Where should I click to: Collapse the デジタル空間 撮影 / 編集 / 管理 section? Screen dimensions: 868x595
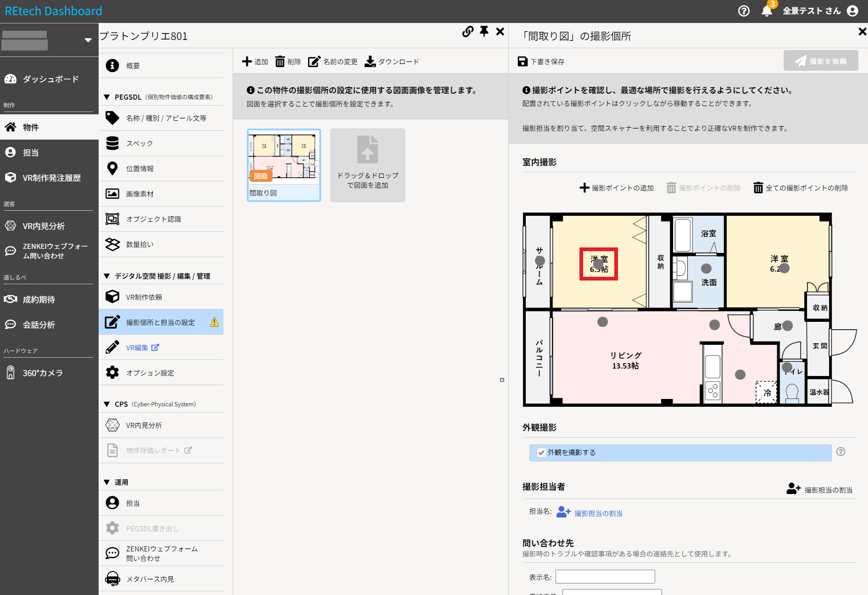tap(107, 276)
